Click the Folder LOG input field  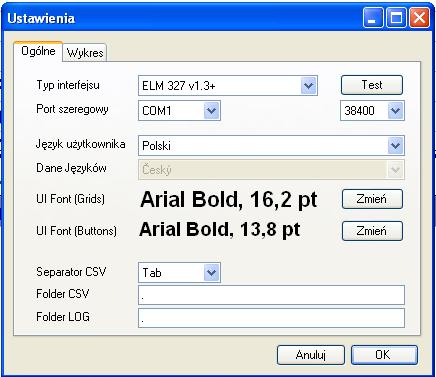(x=271, y=318)
